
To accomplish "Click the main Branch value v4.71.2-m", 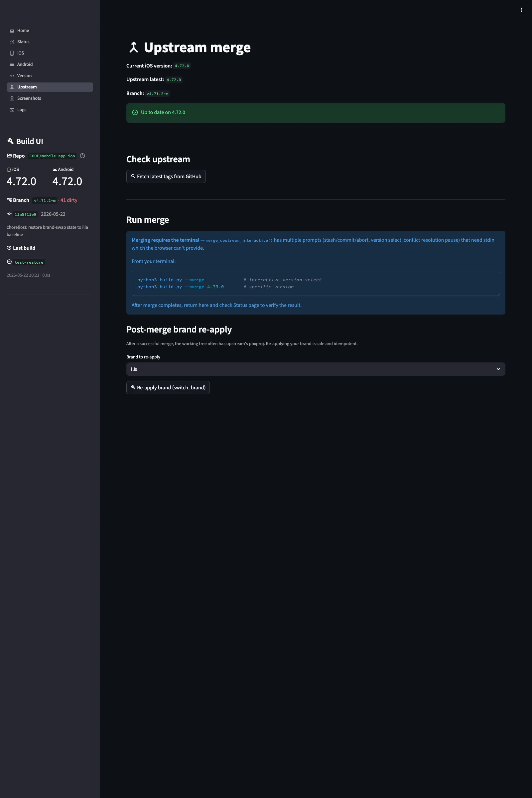I will (x=157, y=94).
